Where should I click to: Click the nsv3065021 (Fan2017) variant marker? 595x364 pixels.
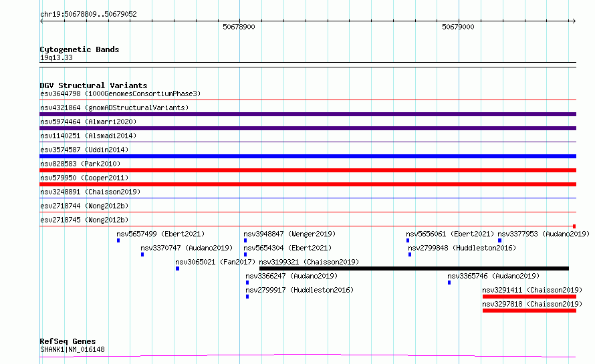pyautogui.click(x=177, y=268)
